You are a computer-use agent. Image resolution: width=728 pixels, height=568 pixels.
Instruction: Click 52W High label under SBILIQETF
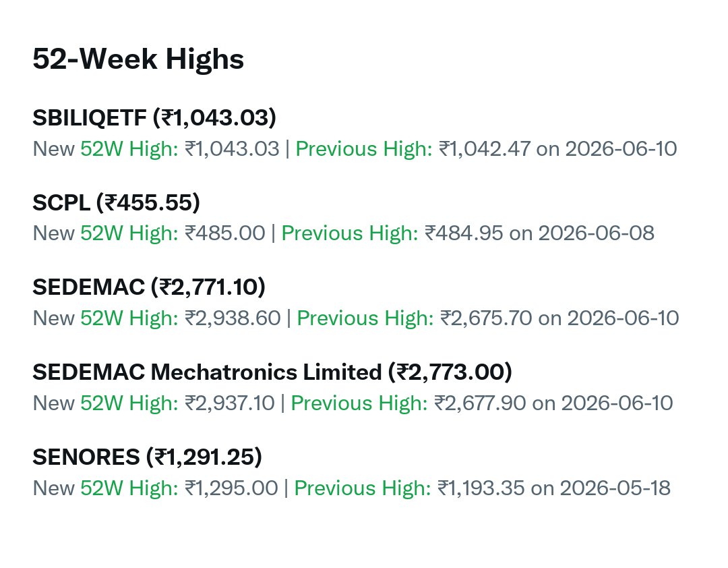click(x=129, y=148)
